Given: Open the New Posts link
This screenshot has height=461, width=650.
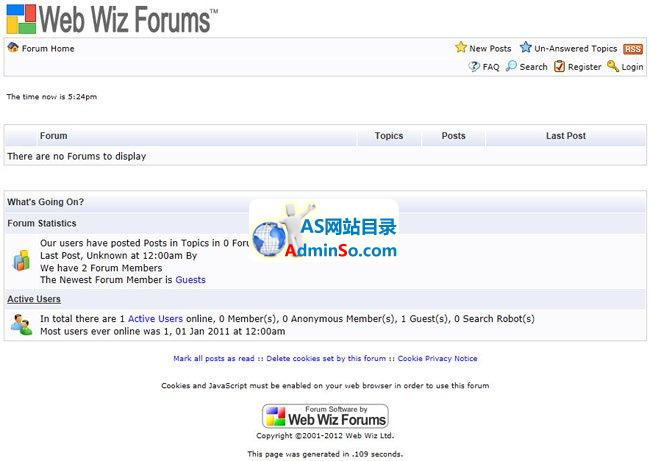Looking at the screenshot, I should pyautogui.click(x=490, y=49).
